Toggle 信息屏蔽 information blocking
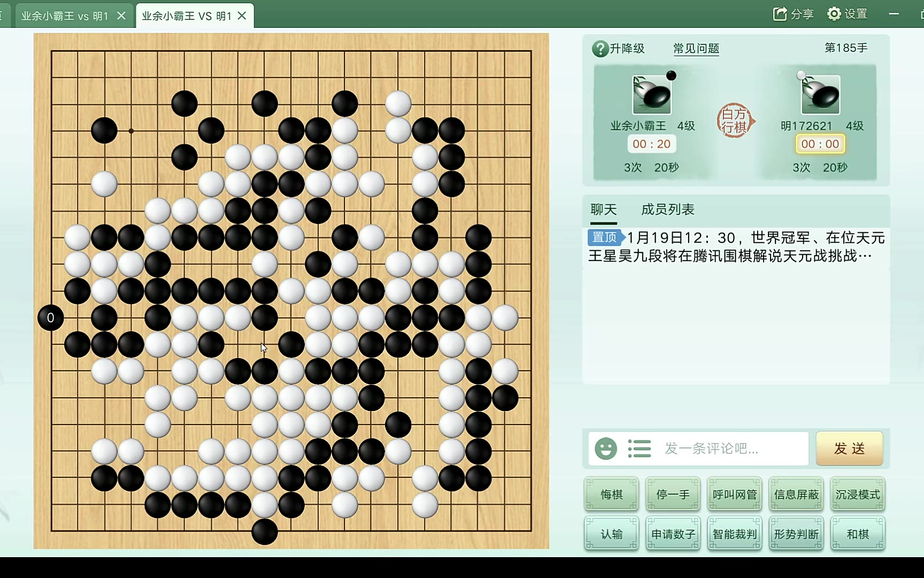924x578 pixels. tap(796, 495)
